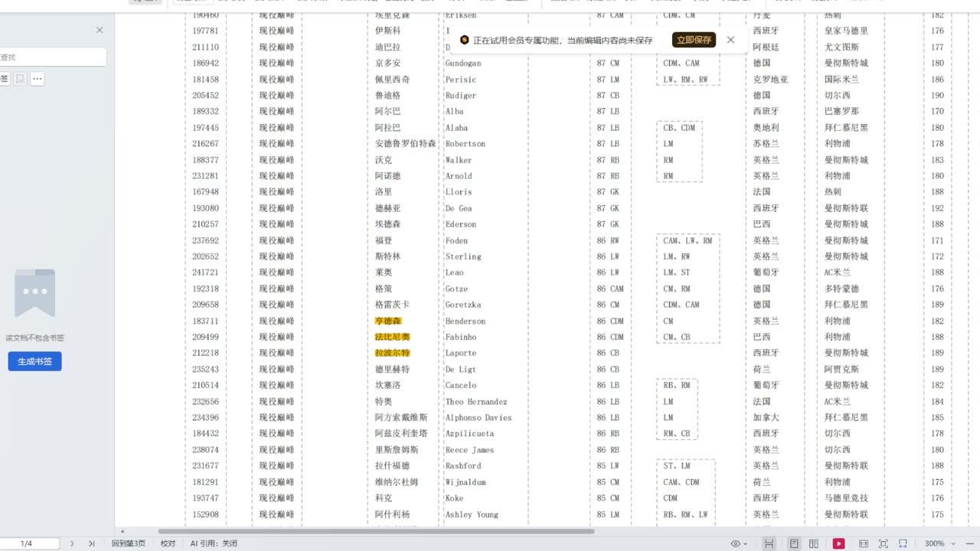Screen dimensions: 980x551
Task: Click highlighted name 亨德森
Action: click(388, 321)
